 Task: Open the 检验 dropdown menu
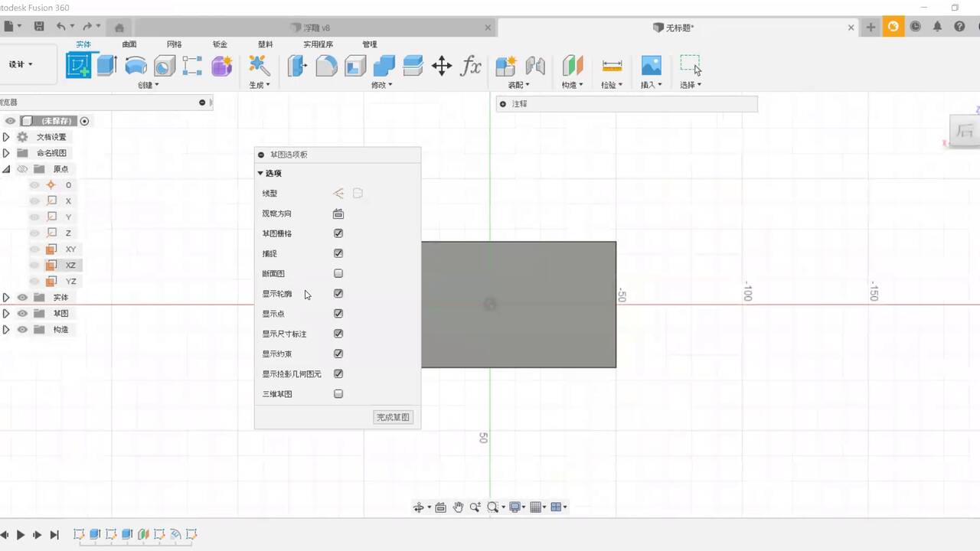pyautogui.click(x=612, y=85)
